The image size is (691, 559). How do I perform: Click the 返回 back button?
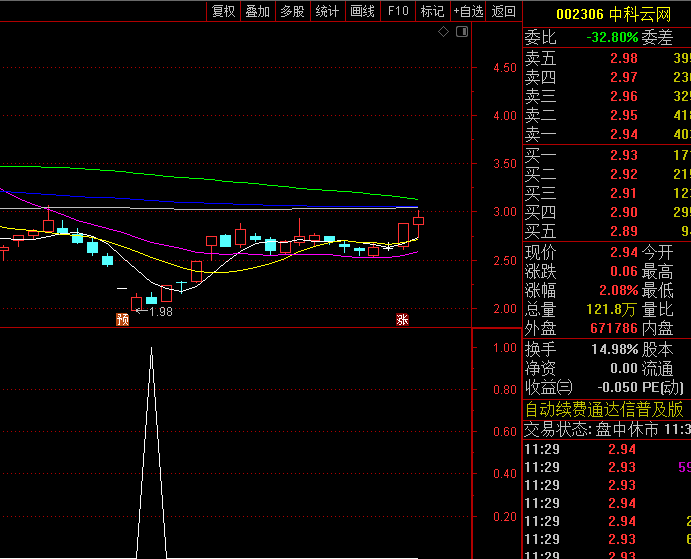pyautogui.click(x=504, y=11)
